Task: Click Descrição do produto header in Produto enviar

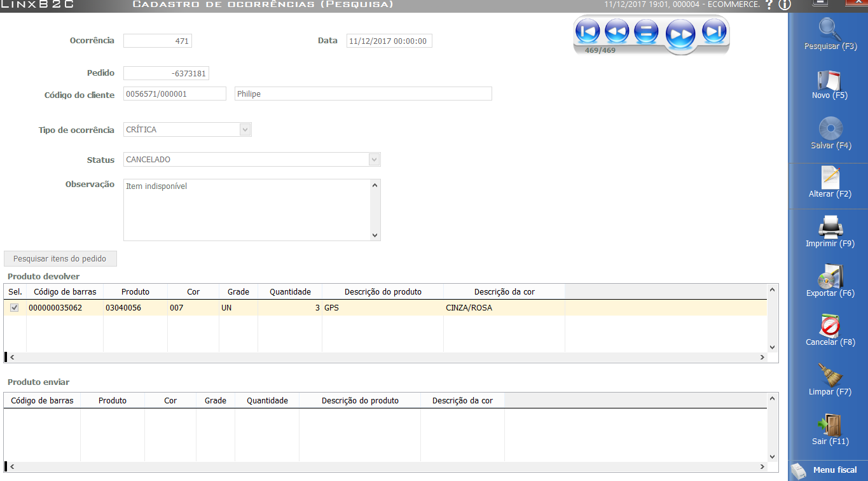Action: tap(360, 401)
